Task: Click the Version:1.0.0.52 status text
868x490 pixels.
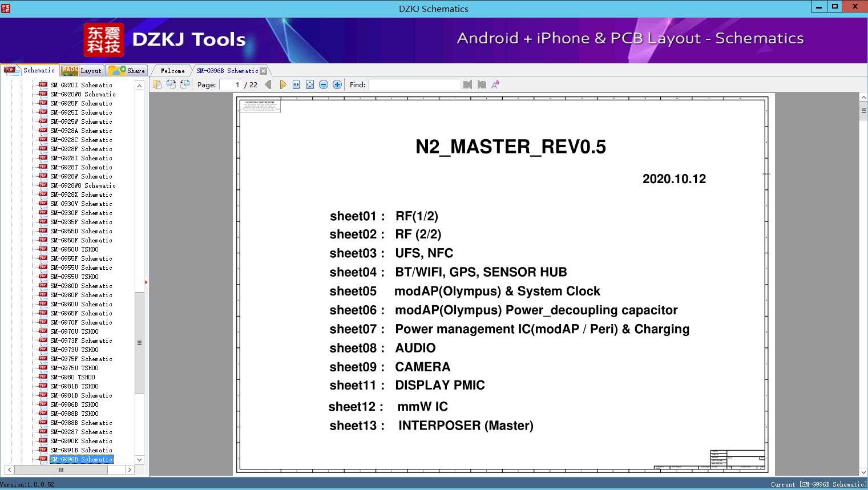Action: tap(27, 484)
